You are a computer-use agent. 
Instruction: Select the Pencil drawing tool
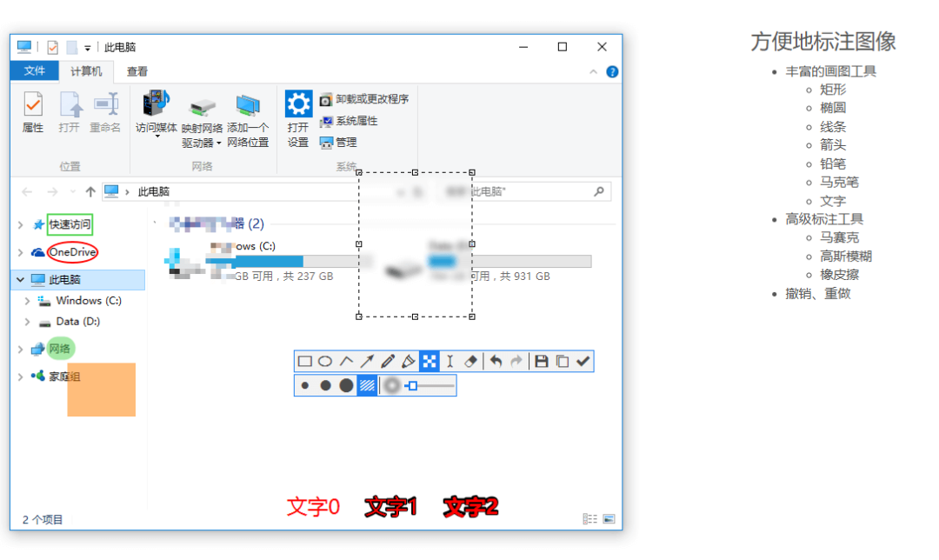coord(388,361)
